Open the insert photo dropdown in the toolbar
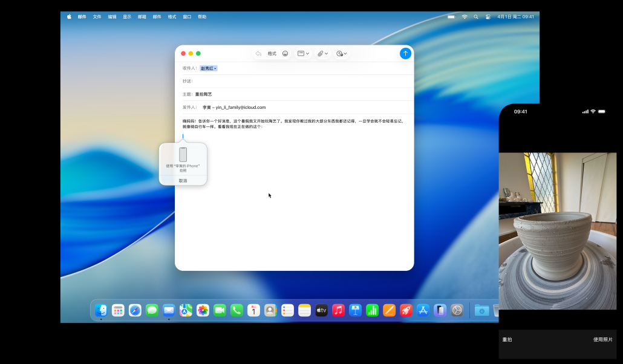The height and width of the screenshot is (364, 623). tap(342, 54)
